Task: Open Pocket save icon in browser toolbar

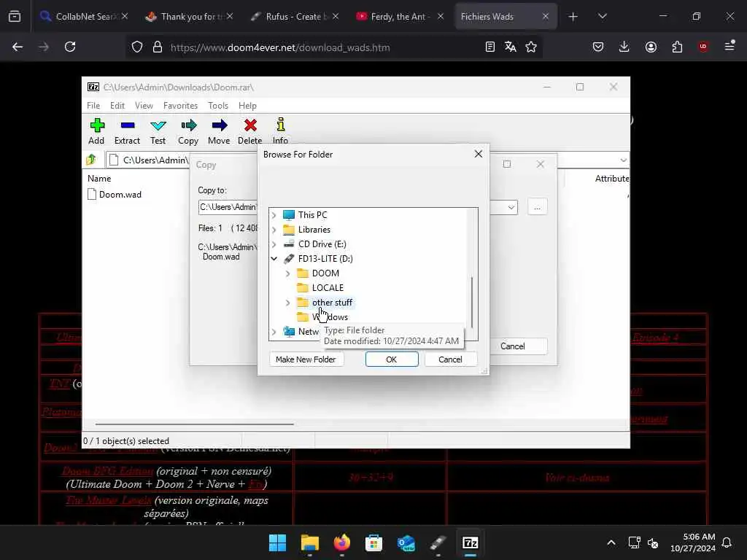Action: pos(598,47)
